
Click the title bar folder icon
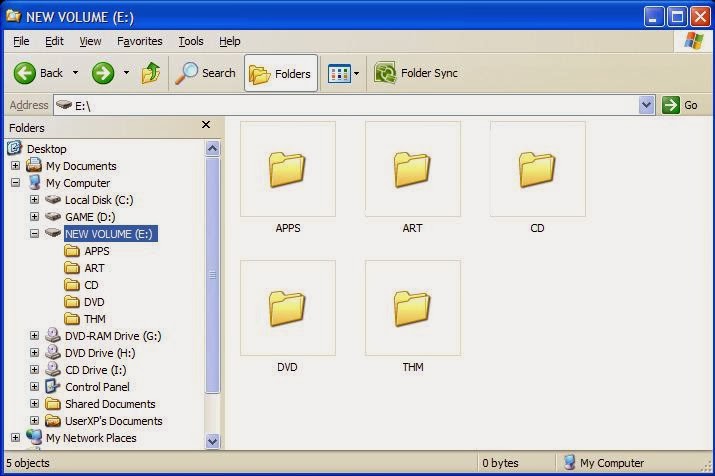[x=14, y=16]
